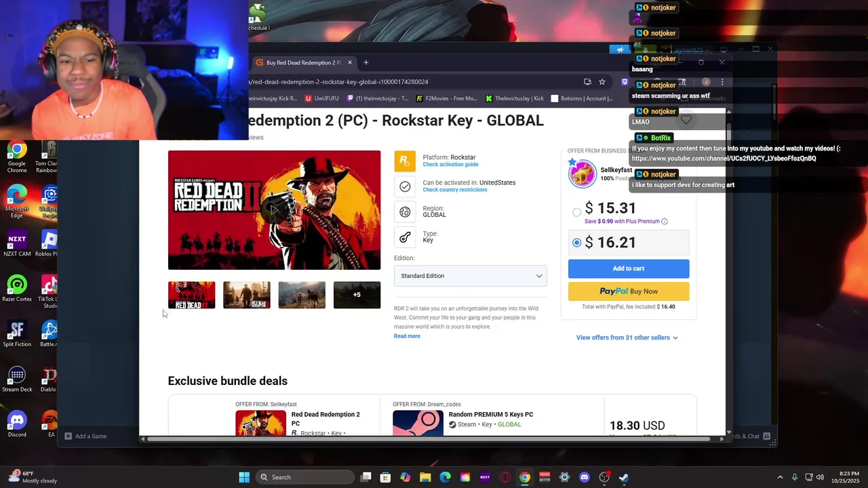
Task: Open Opera GX from taskbar
Action: coord(505,477)
